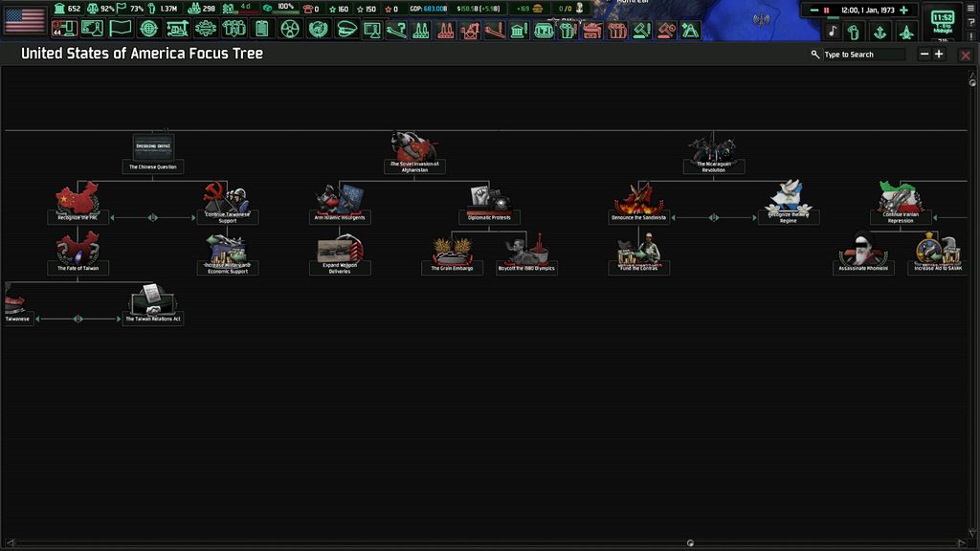Select the Recognize the New Regime focus
The height and width of the screenshot is (551, 980).
tap(789, 203)
